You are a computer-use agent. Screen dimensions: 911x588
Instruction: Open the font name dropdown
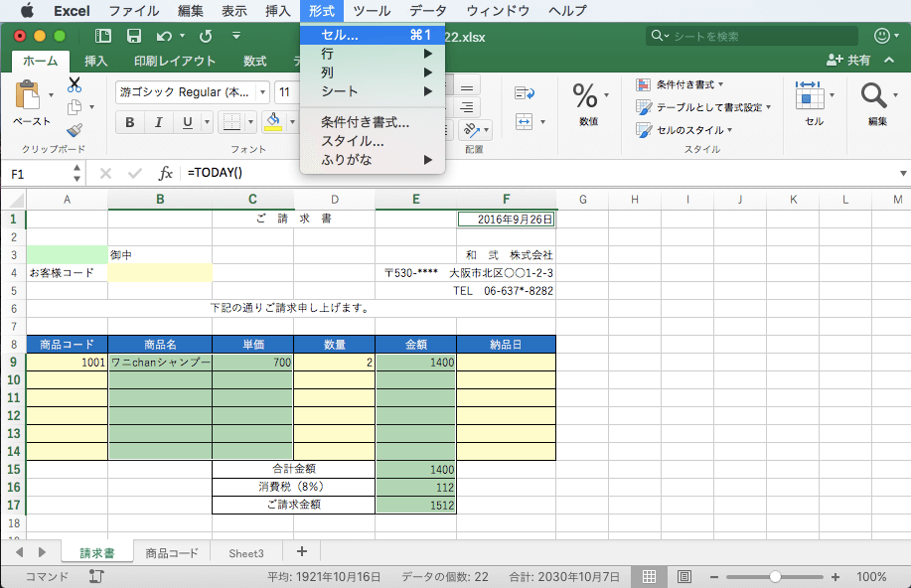click(x=262, y=92)
